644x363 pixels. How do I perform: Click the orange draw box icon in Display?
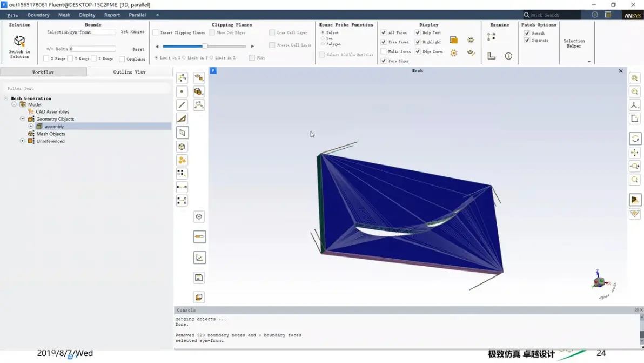[x=453, y=40]
